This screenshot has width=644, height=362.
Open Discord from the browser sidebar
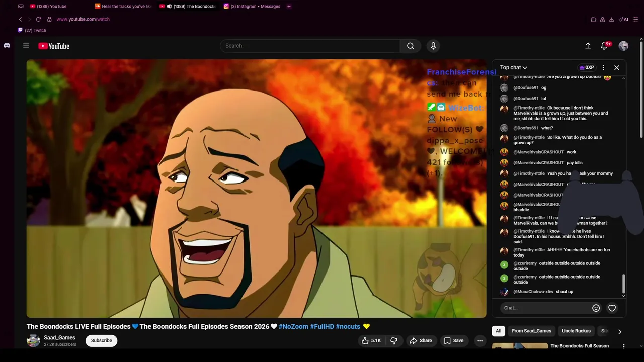coord(7,45)
